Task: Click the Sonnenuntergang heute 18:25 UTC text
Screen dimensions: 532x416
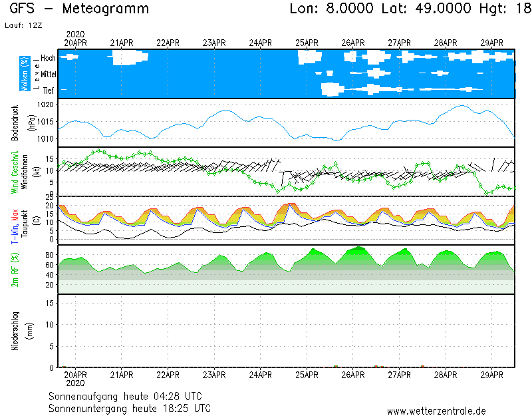Action: 130,408
